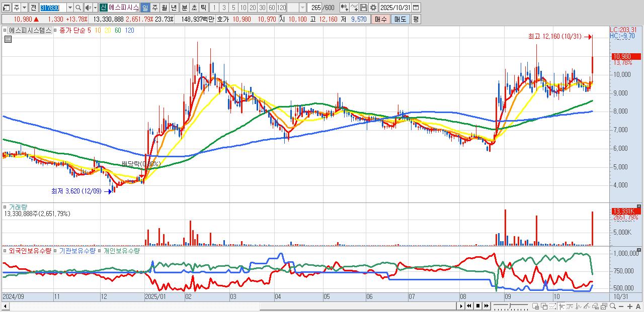The height and width of the screenshot is (312, 644).
Task: Open the dropdown arrow next to speaker icon
Action: tap(95, 8)
